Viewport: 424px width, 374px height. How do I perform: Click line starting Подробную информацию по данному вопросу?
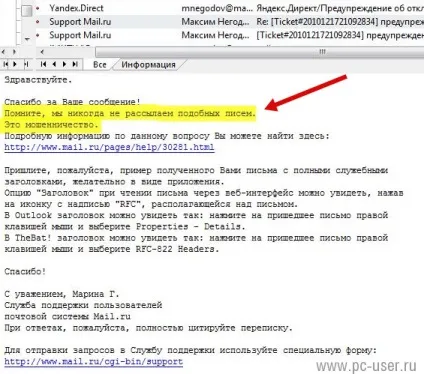click(x=167, y=136)
